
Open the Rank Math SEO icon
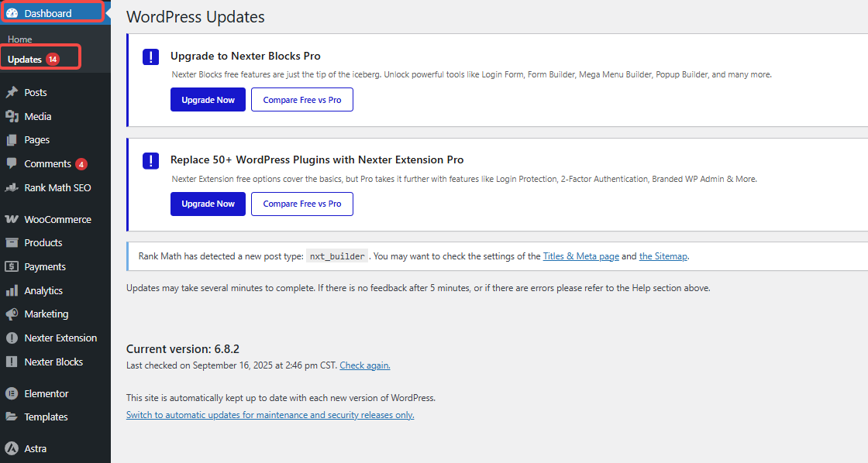tap(12, 187)
